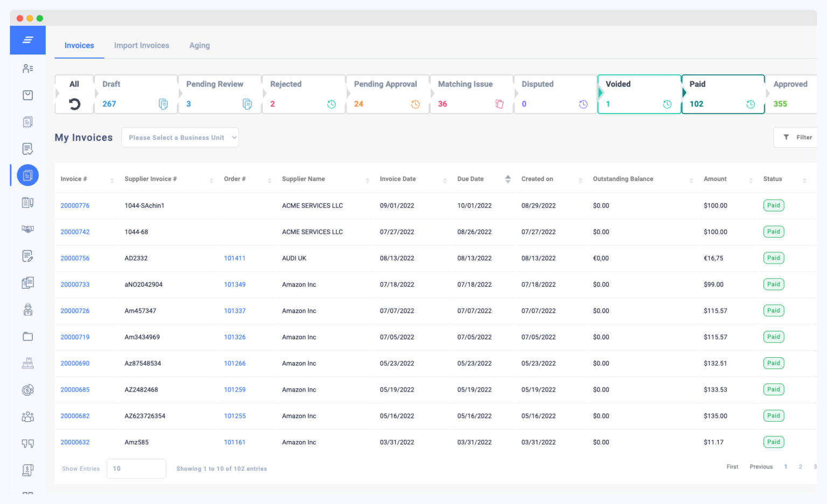Click the app logo at the top of sidebar
Image resolution: width=827 pixels, height=504 pixels.
pos(27,40)
